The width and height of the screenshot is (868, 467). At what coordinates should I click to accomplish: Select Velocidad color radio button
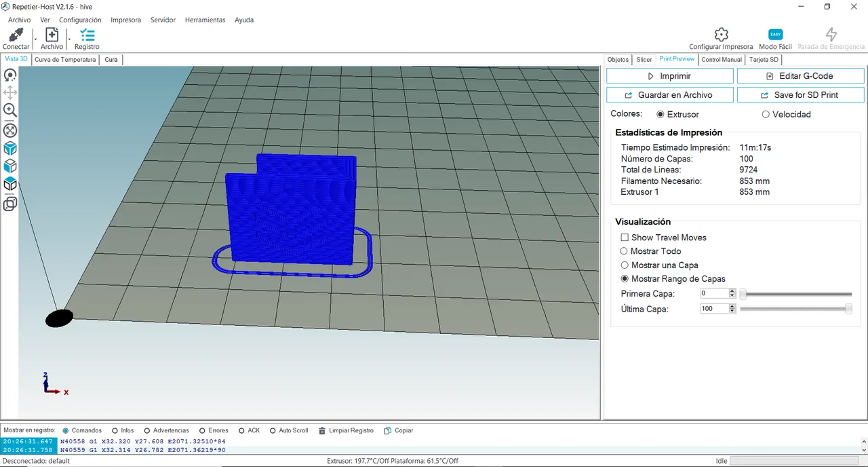(766, 115)
